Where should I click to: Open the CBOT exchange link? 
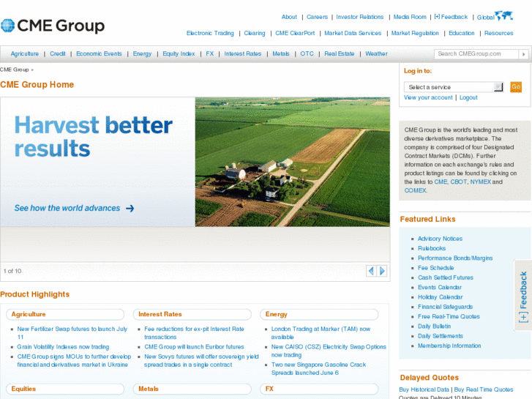459,182
